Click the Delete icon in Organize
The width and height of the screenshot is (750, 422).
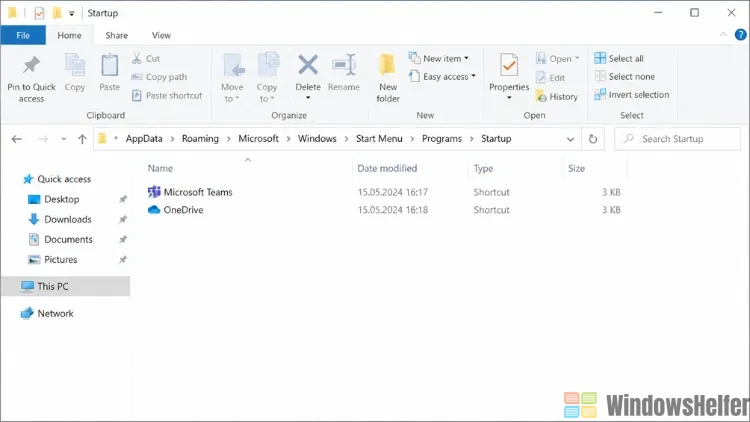click(x=308, y=65)
